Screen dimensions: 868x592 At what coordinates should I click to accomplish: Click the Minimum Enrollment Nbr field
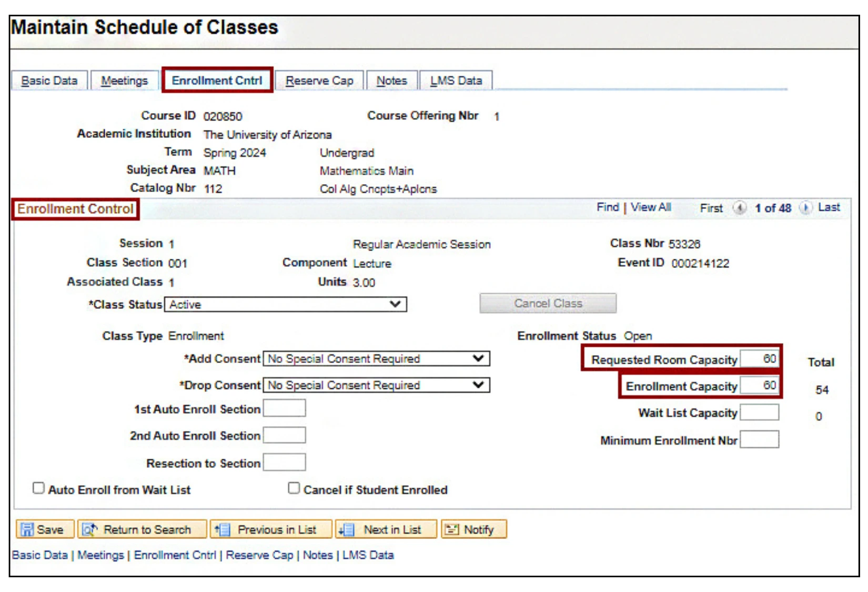(x=759, y=439)
